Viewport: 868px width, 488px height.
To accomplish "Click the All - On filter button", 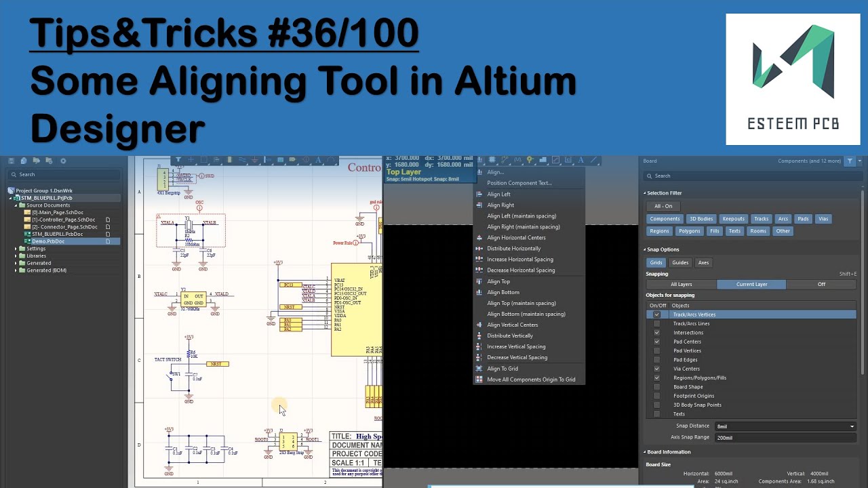I will [663, 206].
